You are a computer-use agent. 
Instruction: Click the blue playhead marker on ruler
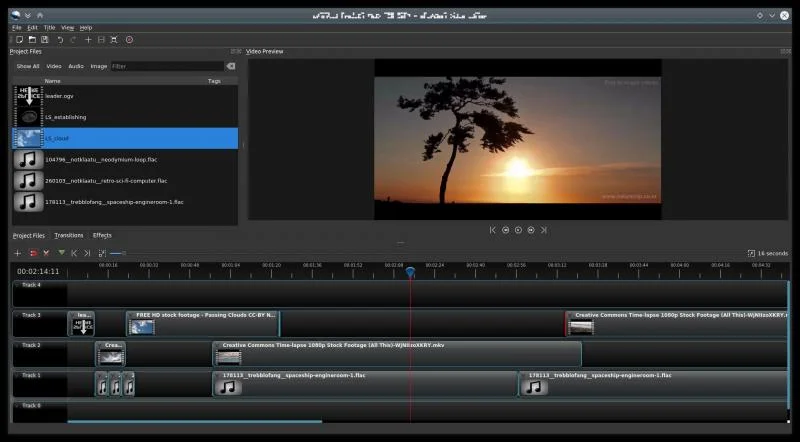point(410,273)
